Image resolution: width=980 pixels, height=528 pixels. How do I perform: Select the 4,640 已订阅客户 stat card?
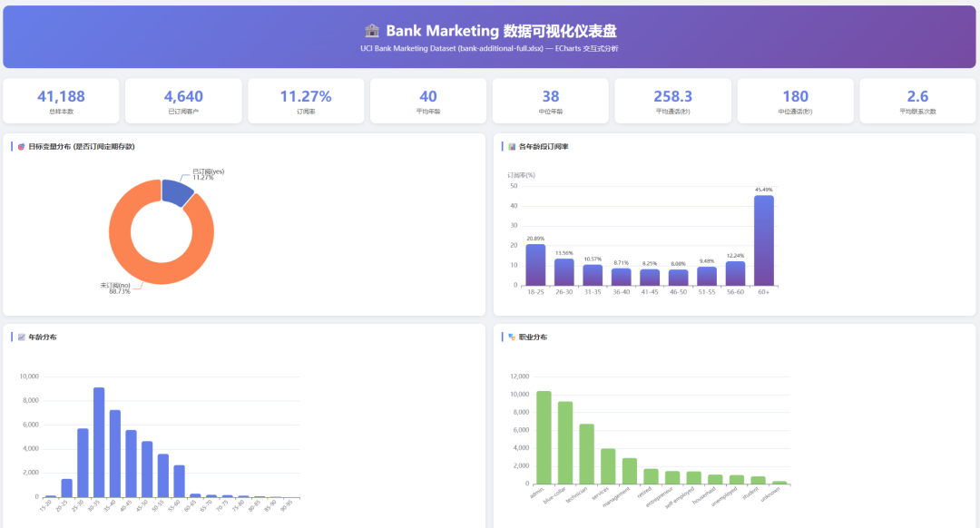183,101
